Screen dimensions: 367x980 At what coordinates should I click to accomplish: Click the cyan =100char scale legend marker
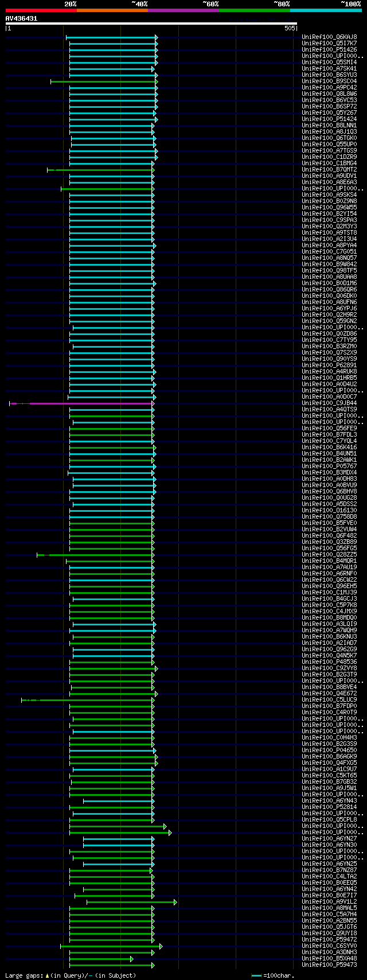pos(256,975)
